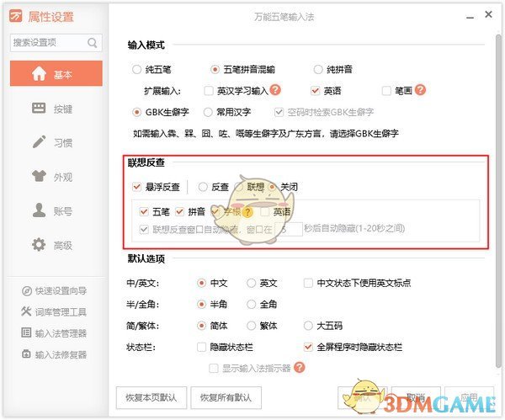The image size is (505, 420).
Task: Select 简体 character option
Action: coord(201,326)
